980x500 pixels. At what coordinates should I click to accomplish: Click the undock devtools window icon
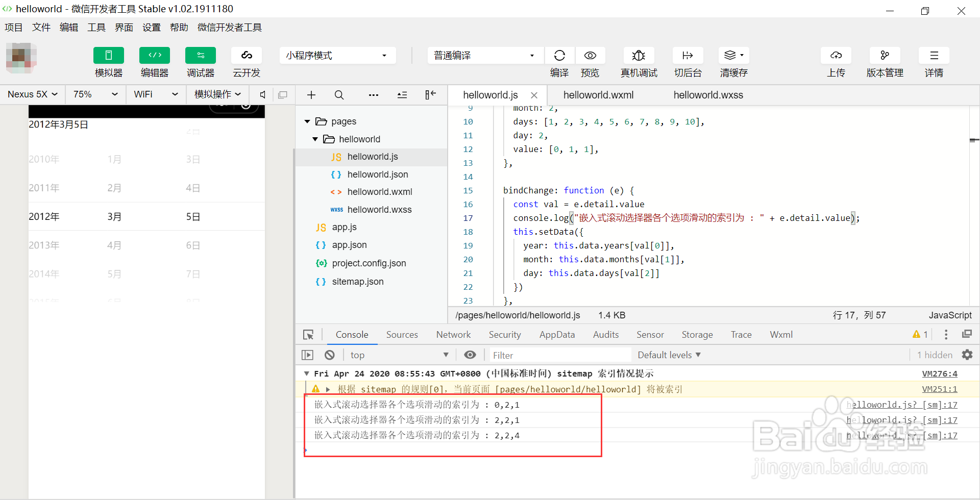967,334
